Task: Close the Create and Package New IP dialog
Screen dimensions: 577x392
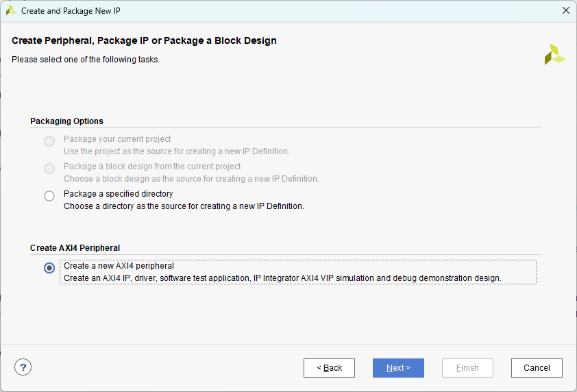Action: coord(565,11)
